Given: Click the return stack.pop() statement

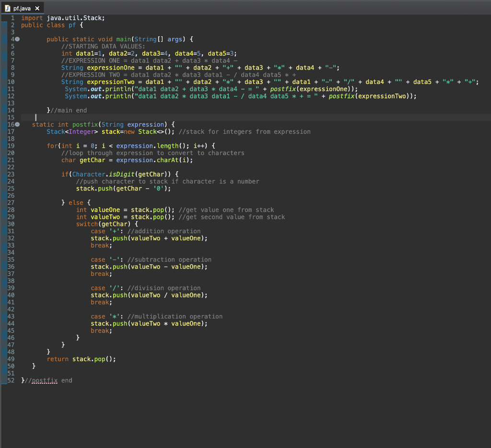Looking at the screenshot, I should 82,359.
